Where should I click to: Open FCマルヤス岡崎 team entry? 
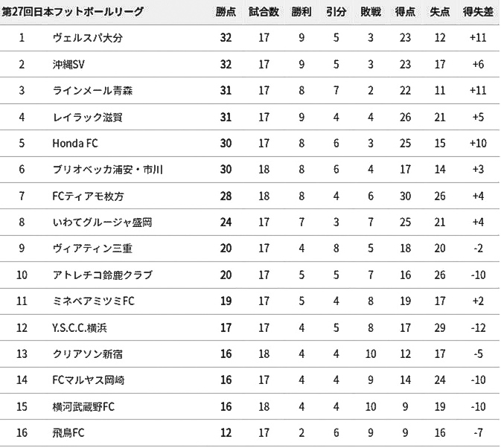point(88,380)
